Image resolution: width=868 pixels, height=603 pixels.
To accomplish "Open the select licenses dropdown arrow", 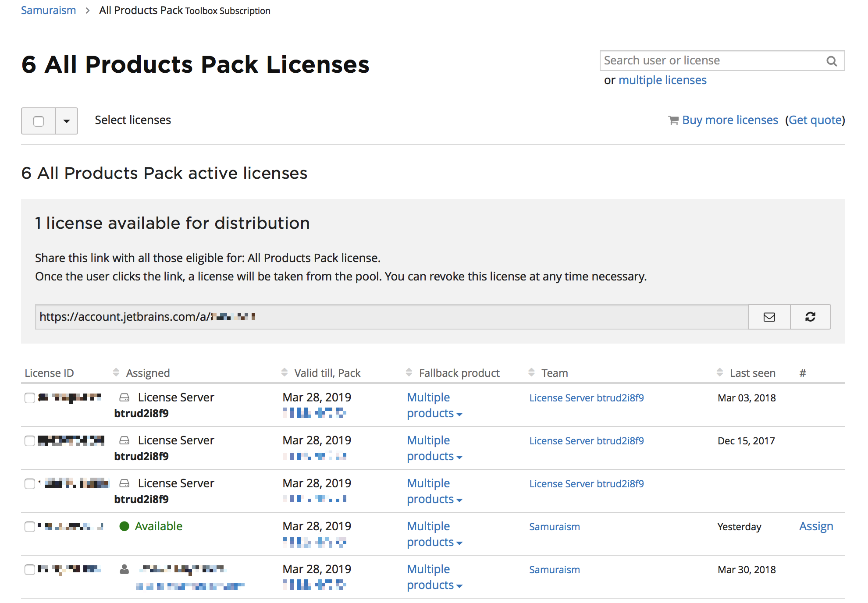I will coord(67,121).
